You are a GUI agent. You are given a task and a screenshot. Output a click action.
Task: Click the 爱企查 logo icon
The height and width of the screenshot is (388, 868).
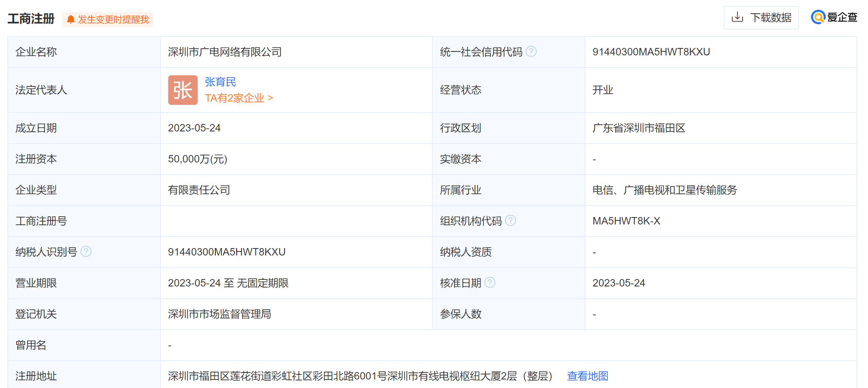click(818, 17)
